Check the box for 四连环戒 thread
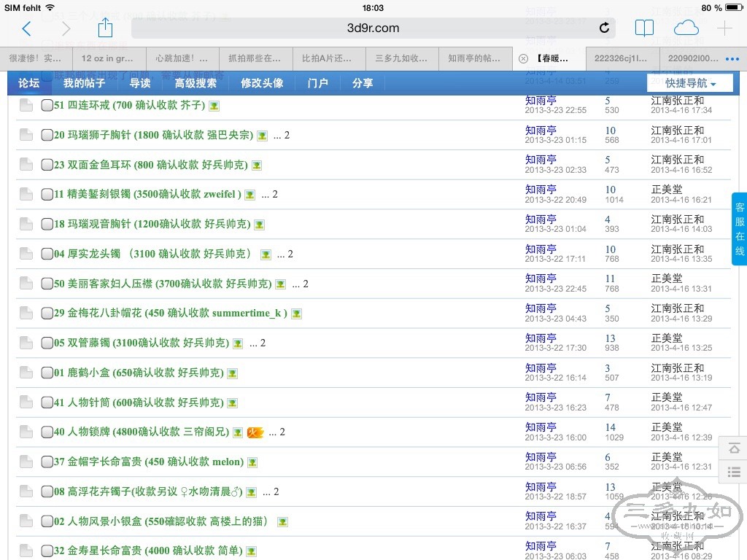This screenshot has height=560, width=747. click(x=47, y=105)
